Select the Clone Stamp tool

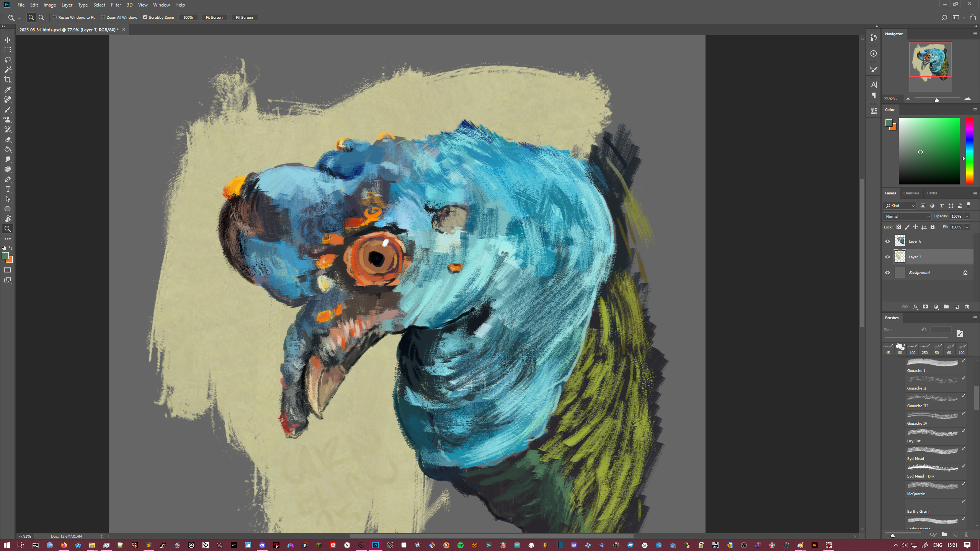click(x=8, y=119)
